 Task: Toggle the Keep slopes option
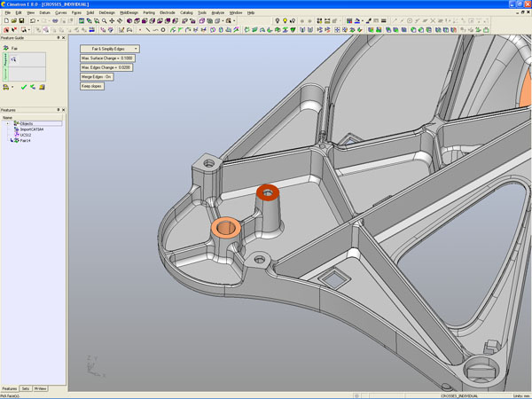point(92,86)
